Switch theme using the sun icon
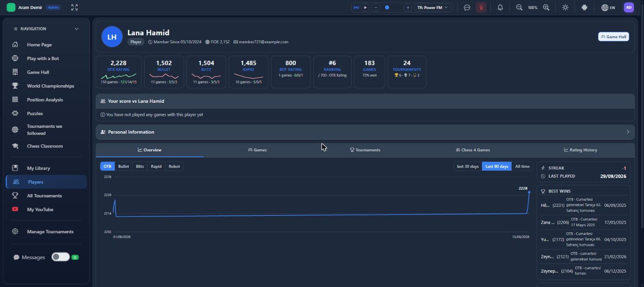 pos(566,7)
